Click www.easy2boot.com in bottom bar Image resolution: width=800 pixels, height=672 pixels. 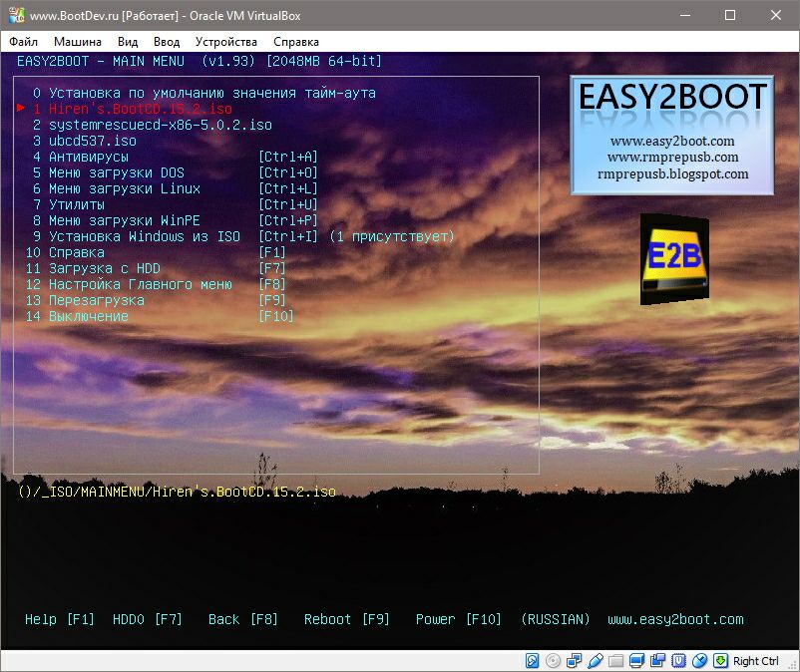coord(675,619)
